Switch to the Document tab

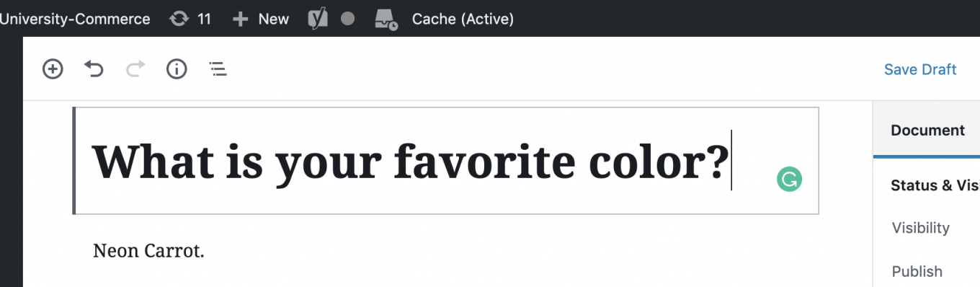click(x=927, y=131)
